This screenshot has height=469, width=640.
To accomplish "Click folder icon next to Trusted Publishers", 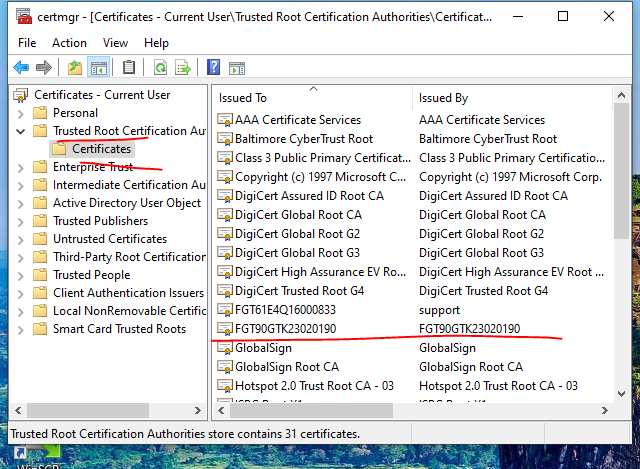I will click(40, 221).
